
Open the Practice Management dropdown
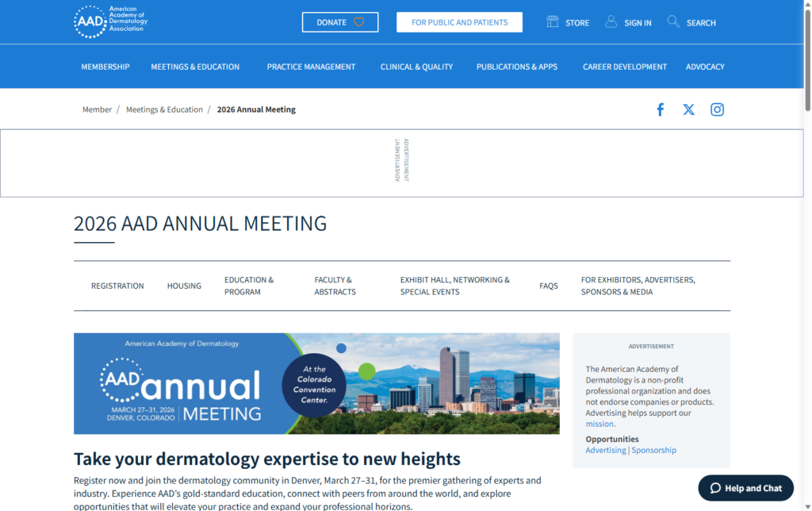(x=311, y=67)
